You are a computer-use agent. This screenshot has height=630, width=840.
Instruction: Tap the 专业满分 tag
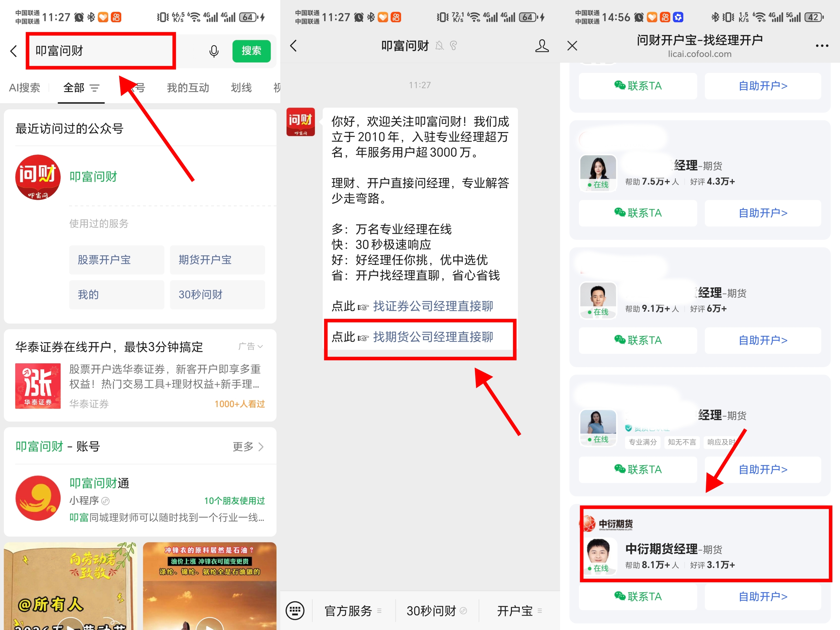643,442
